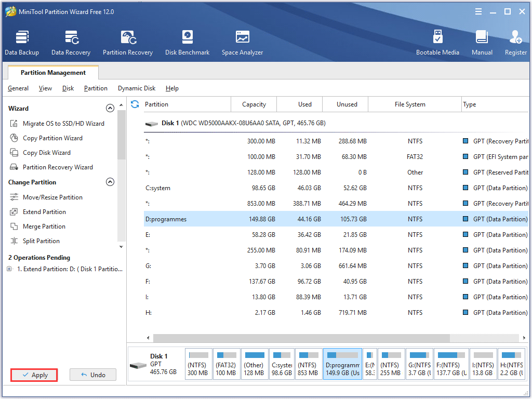Sort by Partition column header
Screen dimensions: 532x399
coord(186,104)
